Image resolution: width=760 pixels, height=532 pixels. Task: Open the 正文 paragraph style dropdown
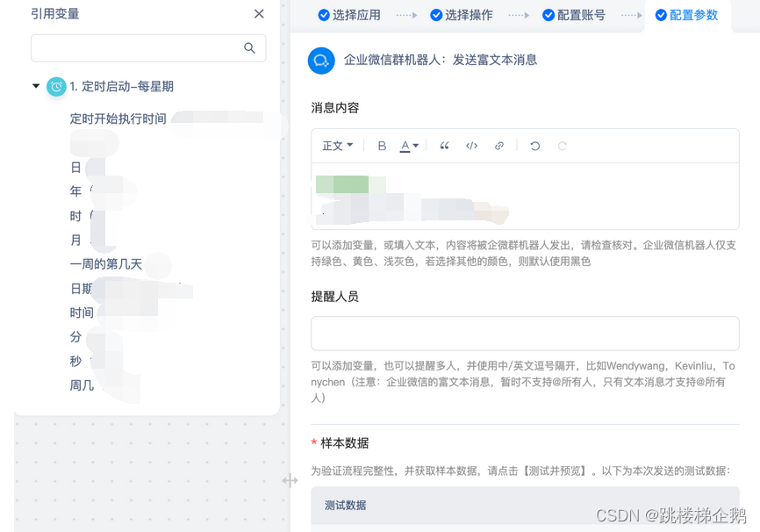click(337, 146)
